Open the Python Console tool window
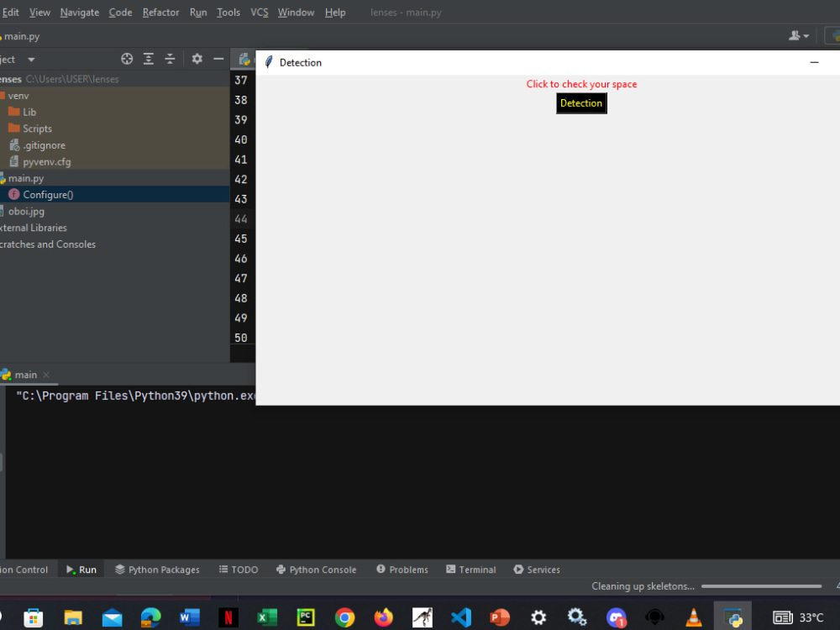The height and width of the screenshot is (630, 840). (x=317, y=569)
